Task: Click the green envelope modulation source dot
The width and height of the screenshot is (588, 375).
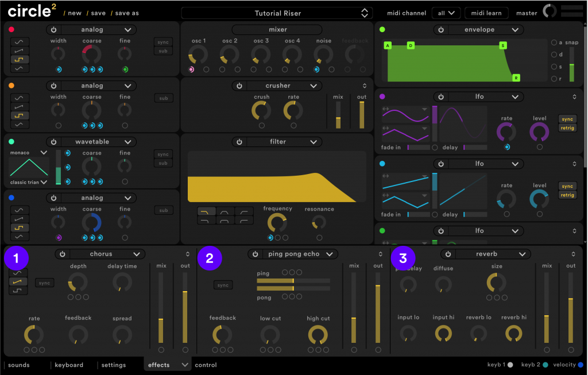Action: pos(382,30)
